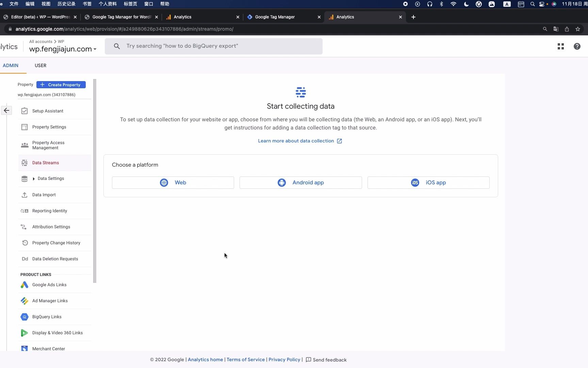Click the back arrow in the admin sidebar

pos(6,110)
